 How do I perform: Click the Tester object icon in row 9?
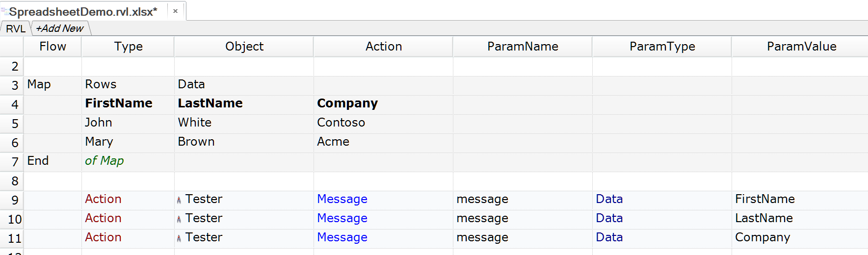(x=179, y=200)
